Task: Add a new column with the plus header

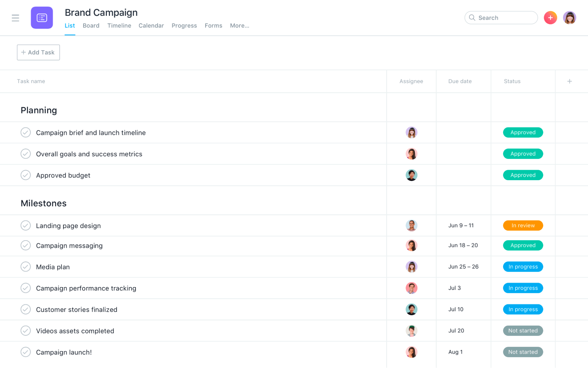Action: click(x=569, y=81)
